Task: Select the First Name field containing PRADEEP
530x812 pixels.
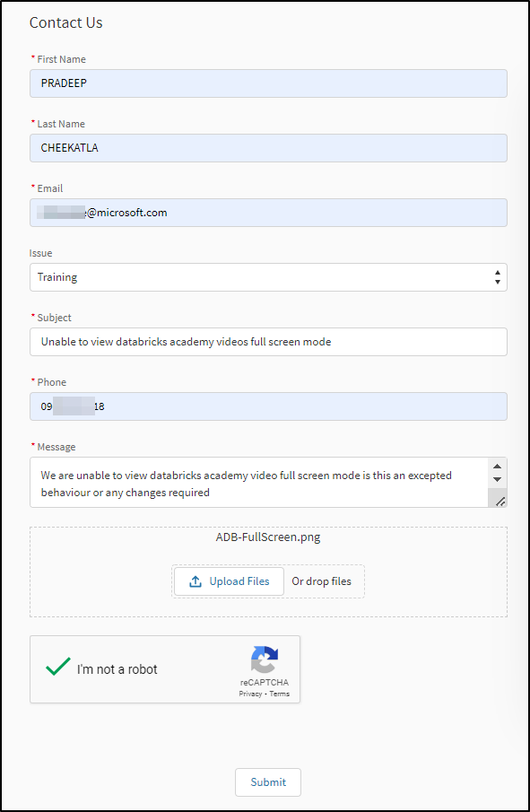Action: [268, 83]
